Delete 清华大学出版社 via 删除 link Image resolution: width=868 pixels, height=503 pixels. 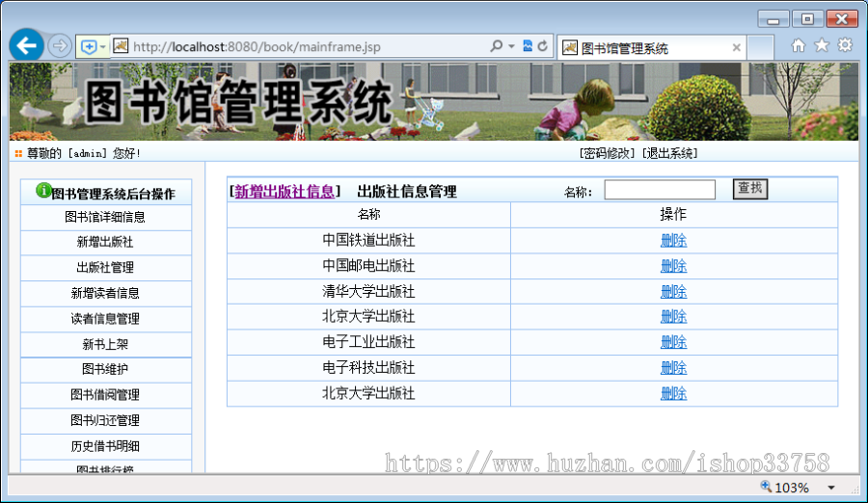pos(674,292)
